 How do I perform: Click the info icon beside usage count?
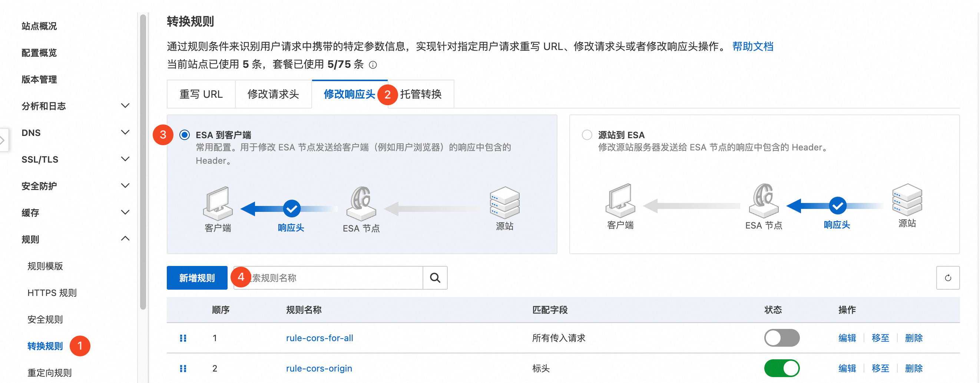pos(373,65)
